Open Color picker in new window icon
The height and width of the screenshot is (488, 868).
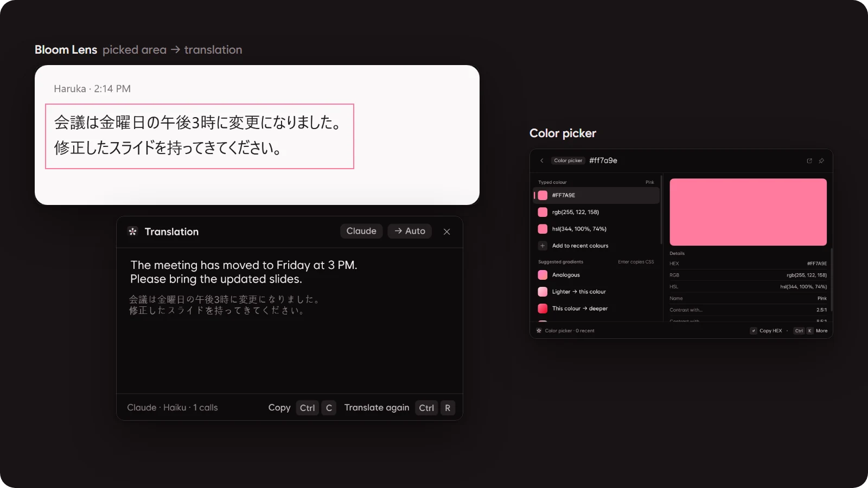click(809, 161)
